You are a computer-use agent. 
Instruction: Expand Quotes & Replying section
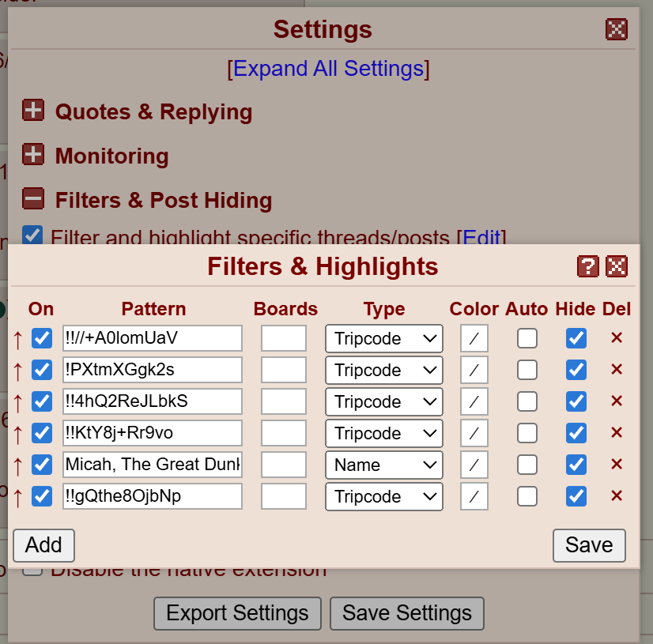(x=33, y=111)
